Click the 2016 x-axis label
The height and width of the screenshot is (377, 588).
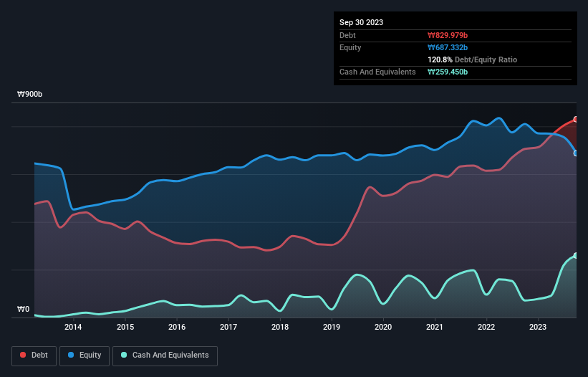[x=177, y=327]
